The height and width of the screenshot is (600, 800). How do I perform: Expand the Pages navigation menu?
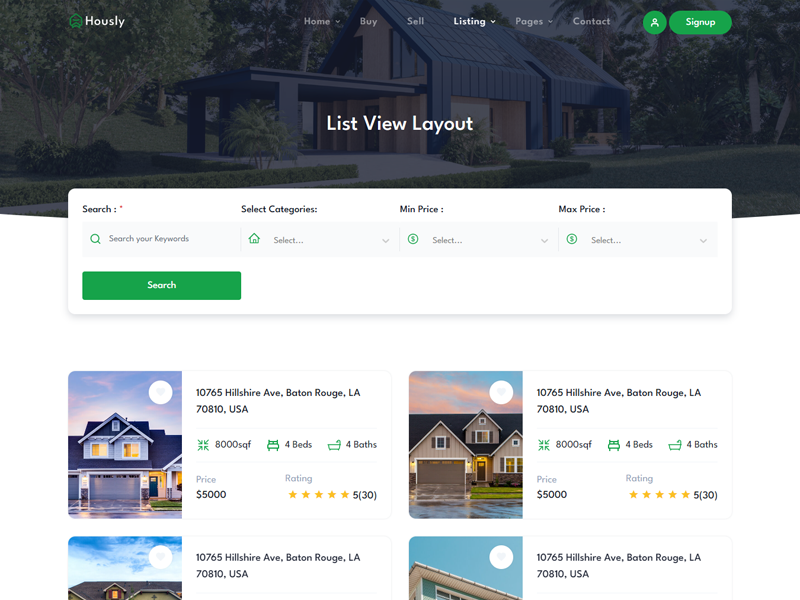point(534,21)
